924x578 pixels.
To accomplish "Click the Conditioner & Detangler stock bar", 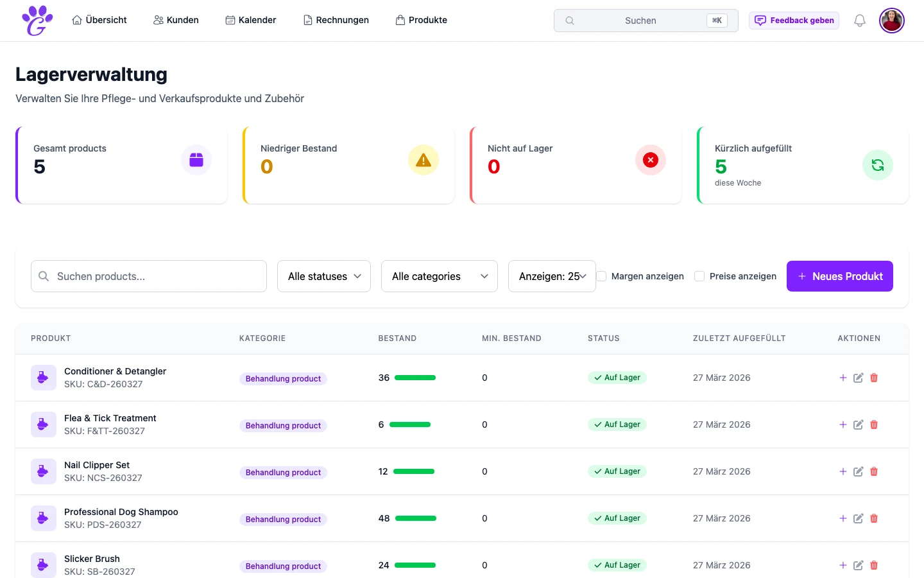I will point(415,378).
